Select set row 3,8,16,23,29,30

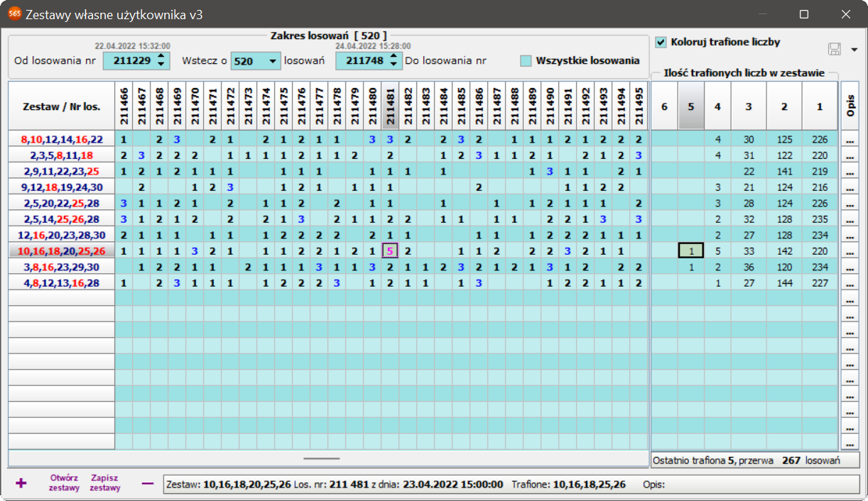click(x=62, y=267)
